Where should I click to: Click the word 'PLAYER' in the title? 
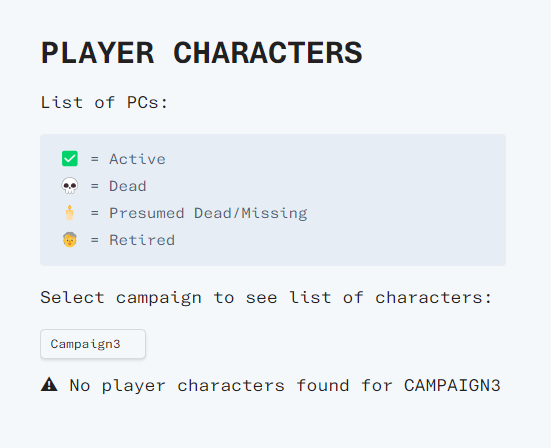pyautogui.click(x=97, y=53)
